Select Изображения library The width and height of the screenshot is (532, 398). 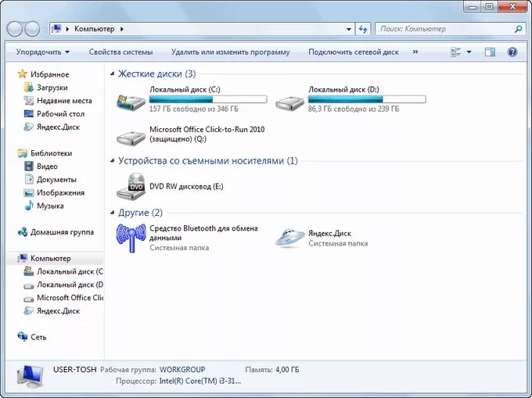[x=61, y=192]
